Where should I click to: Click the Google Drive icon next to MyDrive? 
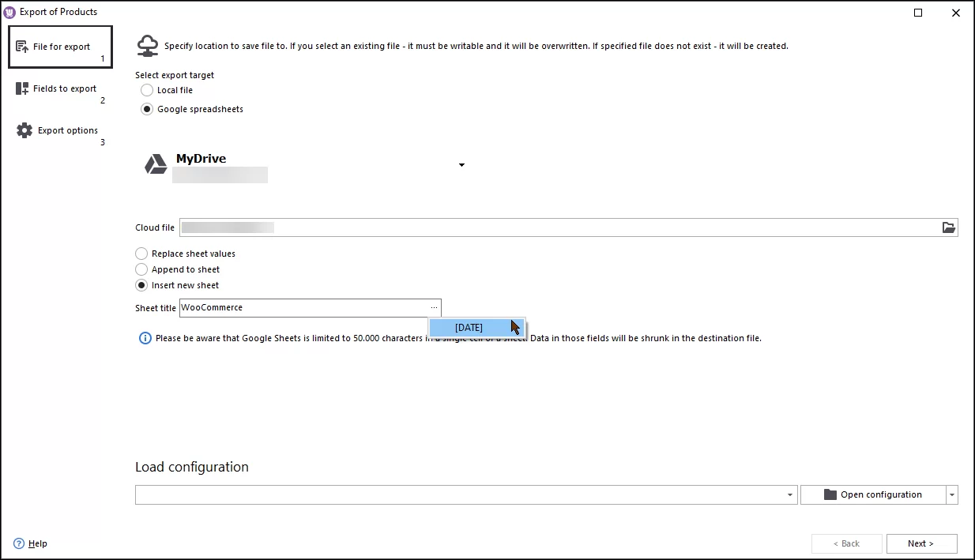coord(155,164)
